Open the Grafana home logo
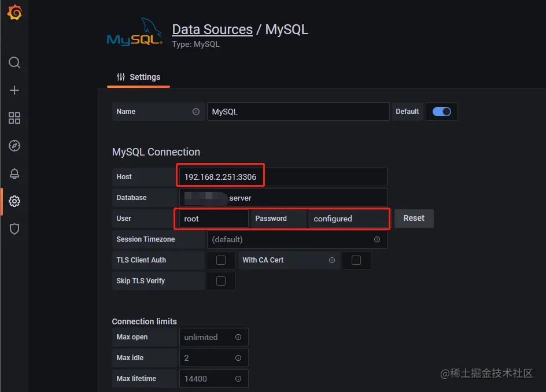 (14, 13)
